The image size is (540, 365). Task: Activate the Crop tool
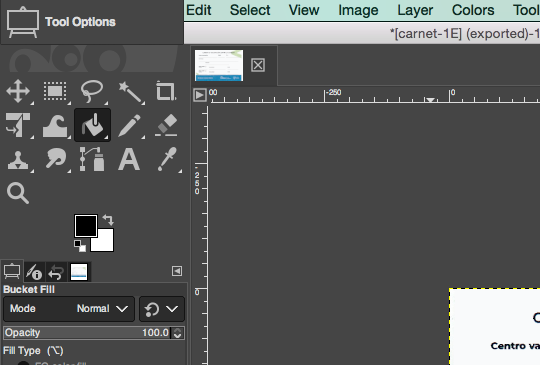click(166, 91)
